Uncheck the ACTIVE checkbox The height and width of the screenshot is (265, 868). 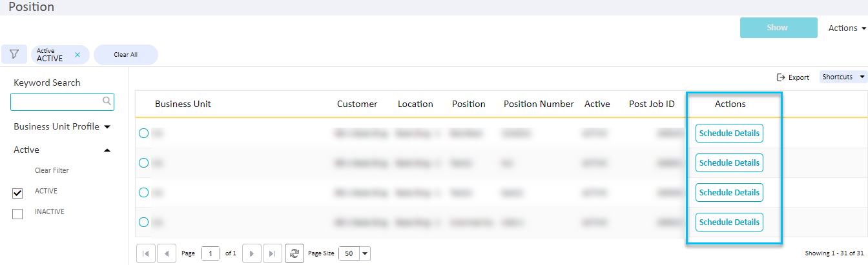click(x=17, y=193)
